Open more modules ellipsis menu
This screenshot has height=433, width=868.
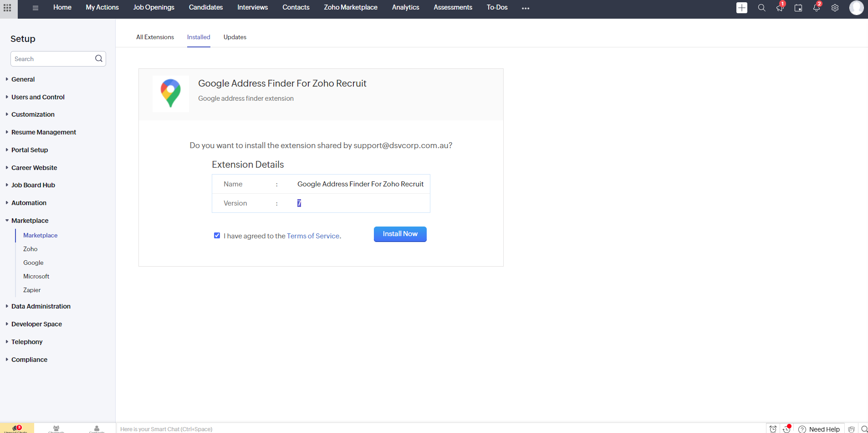point(526,8)
